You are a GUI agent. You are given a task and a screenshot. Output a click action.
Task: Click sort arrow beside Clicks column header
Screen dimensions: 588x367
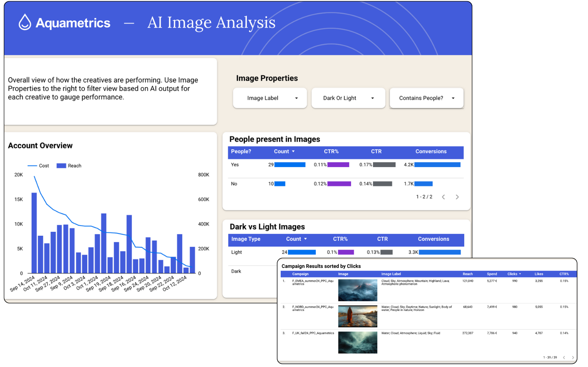pyautogui.click(x=520, y=274)
